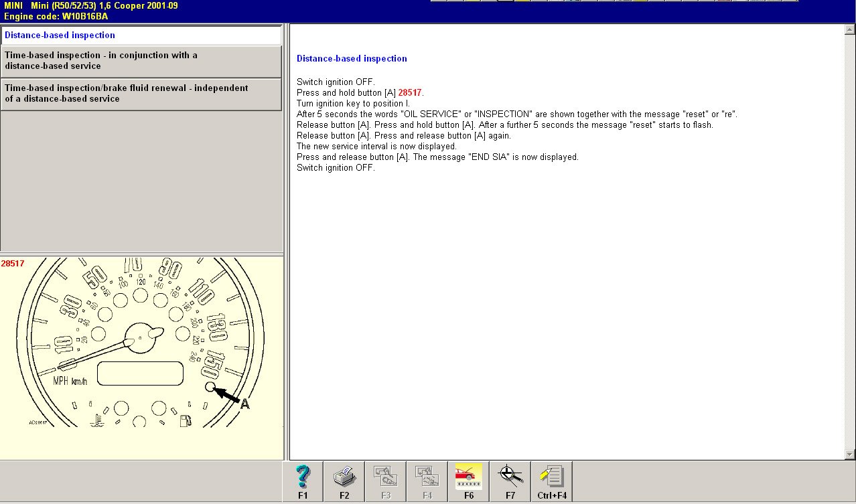Image resolution: width=856 pixels, height=504 pixels.
Task: Click the greyed-out F3 illustration icon
Action: click(386, 481)
